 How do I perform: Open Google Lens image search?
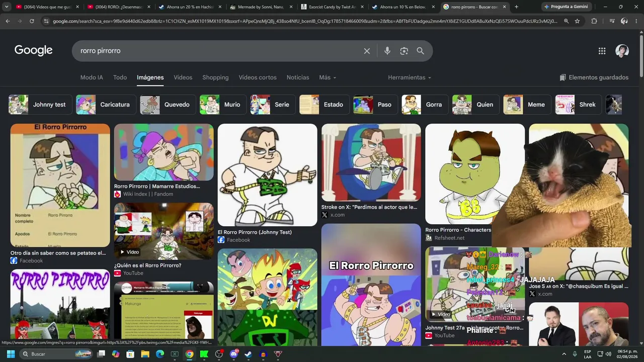click(x=404, y=51)
